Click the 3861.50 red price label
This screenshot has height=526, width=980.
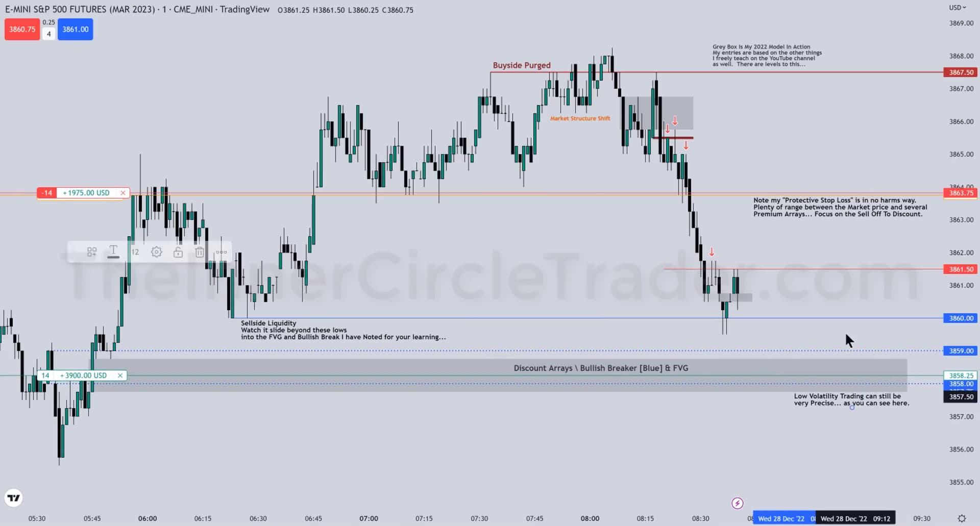pyautogui.click(x=961, y=269)
